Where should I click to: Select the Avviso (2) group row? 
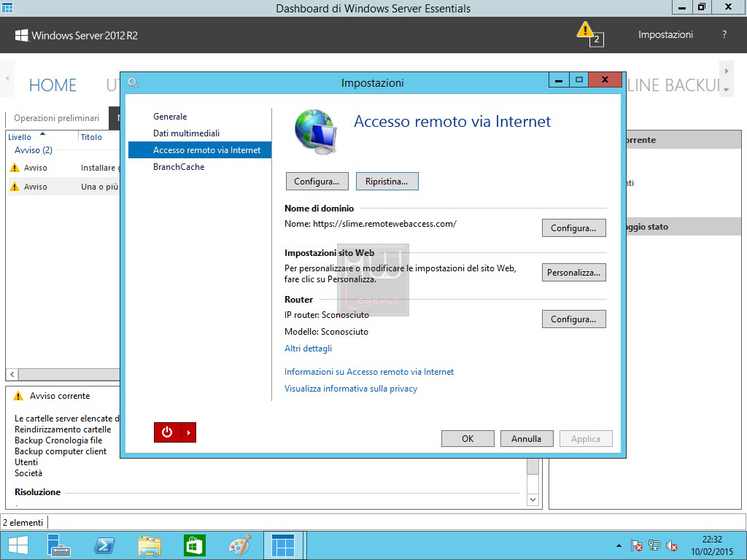(34, 150)
